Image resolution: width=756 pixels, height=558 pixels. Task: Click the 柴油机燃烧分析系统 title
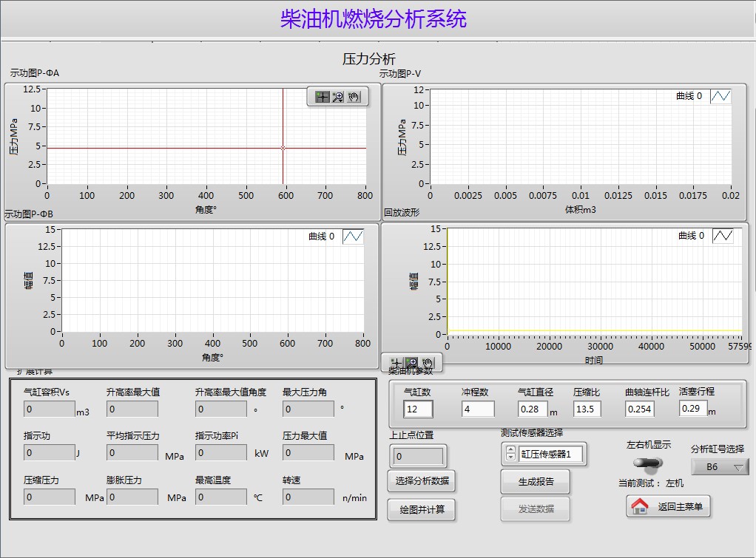point(374,19)
